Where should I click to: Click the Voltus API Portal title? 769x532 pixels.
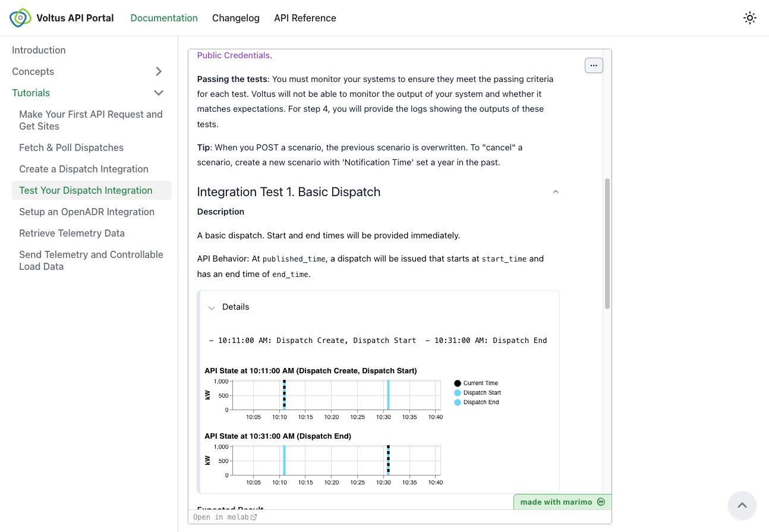point(75,18)
